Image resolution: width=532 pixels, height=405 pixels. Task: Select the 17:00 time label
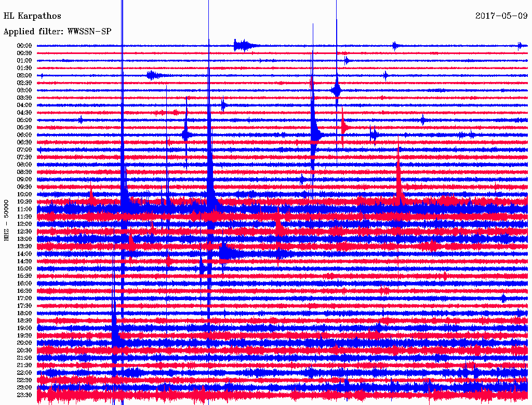(24, 299)
